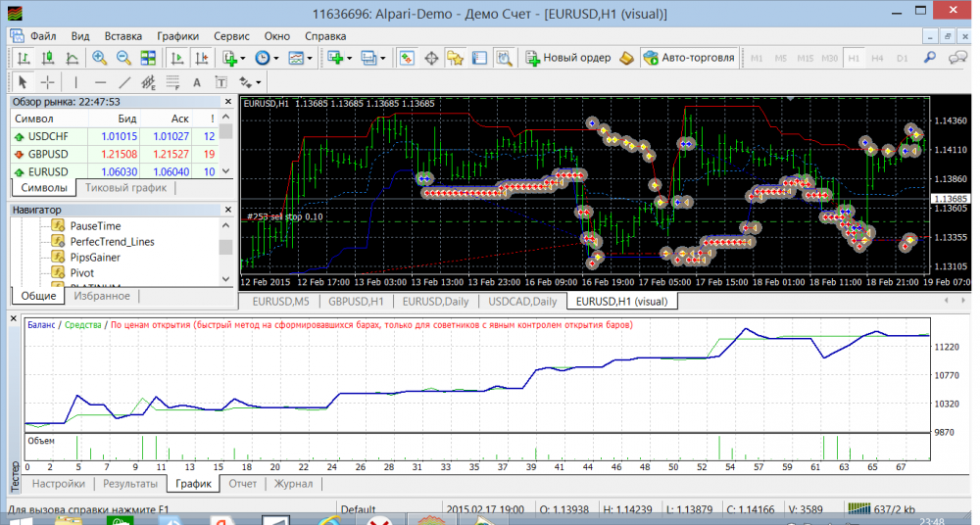Select the GBPUSD row in Market Watch

115,154
